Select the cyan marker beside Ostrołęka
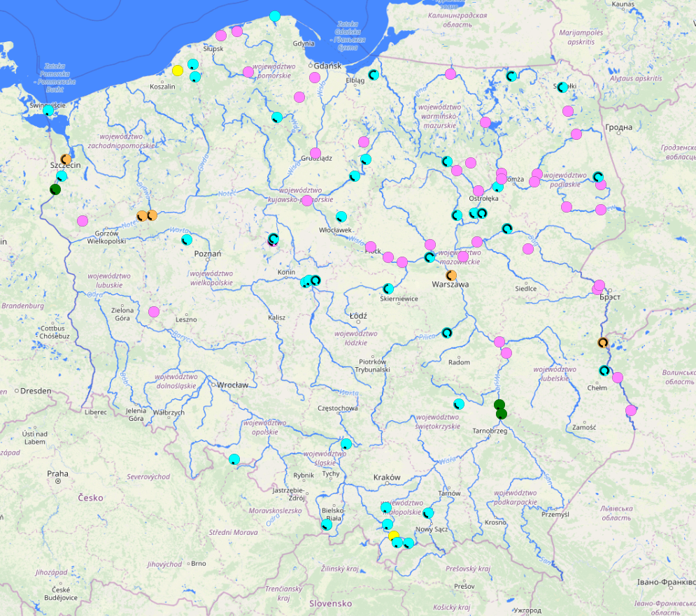Viewport: 696px width, 616px height. pos(498,187)
